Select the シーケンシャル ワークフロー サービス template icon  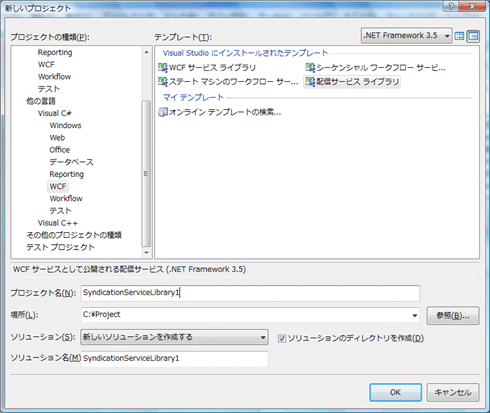tap(310, 68)
